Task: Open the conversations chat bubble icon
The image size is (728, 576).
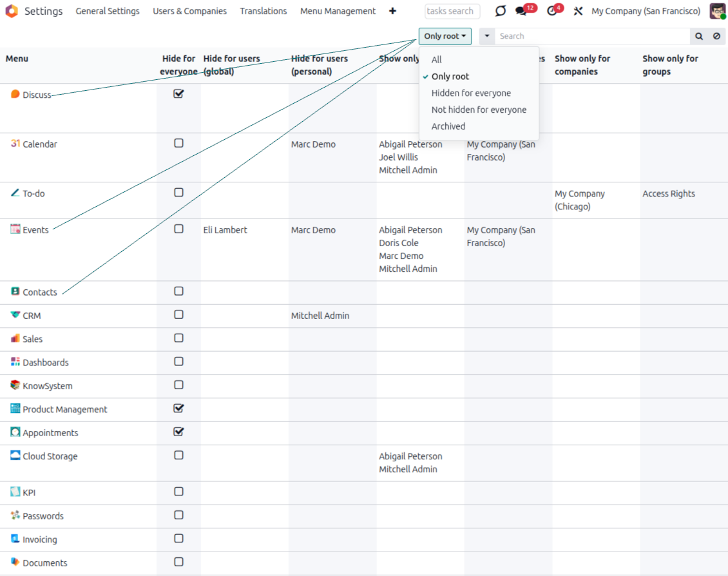Action: coord(521,12)
